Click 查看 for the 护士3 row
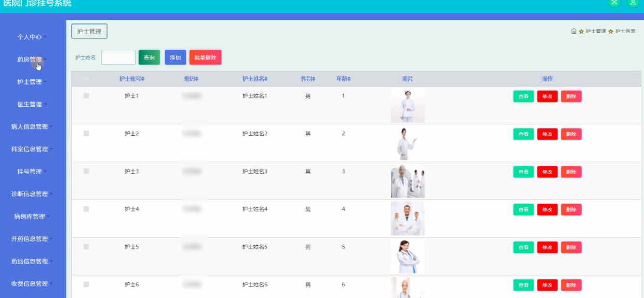 point(524,172)
